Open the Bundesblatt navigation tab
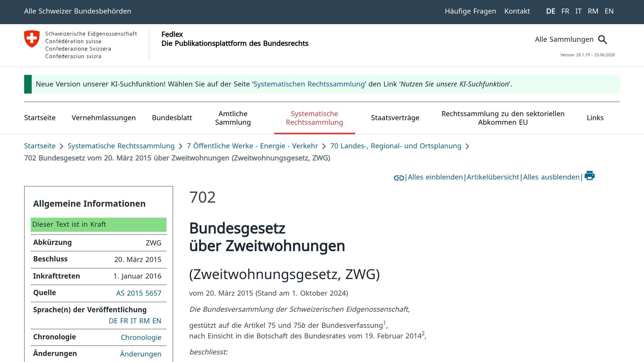644x362 pixels. [172, 118]
